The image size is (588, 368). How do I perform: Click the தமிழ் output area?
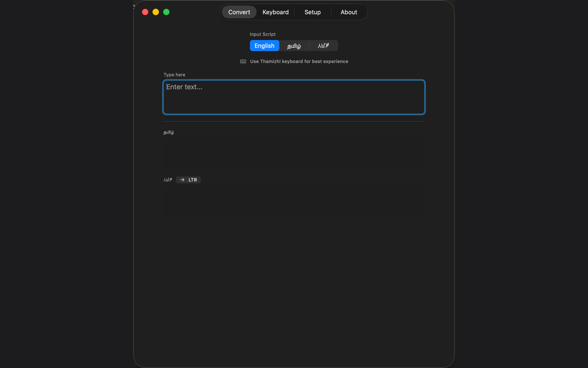click(x=294, y=154)
